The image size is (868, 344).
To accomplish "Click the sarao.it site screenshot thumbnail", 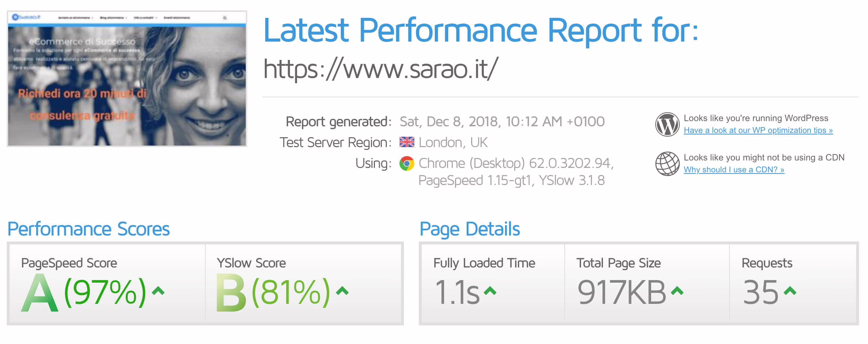I will (127, 79).
